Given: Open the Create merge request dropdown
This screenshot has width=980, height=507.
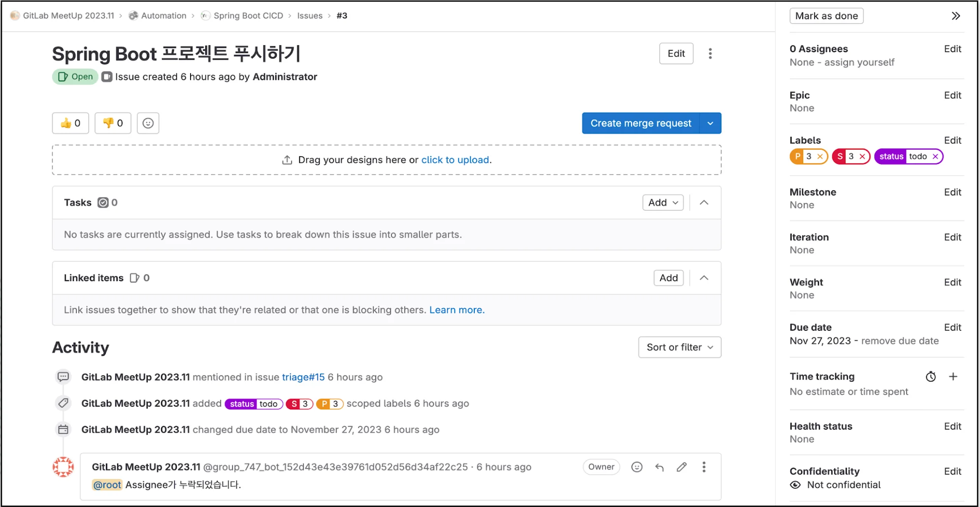Looking at the screenshot, I should pos(711,123).
